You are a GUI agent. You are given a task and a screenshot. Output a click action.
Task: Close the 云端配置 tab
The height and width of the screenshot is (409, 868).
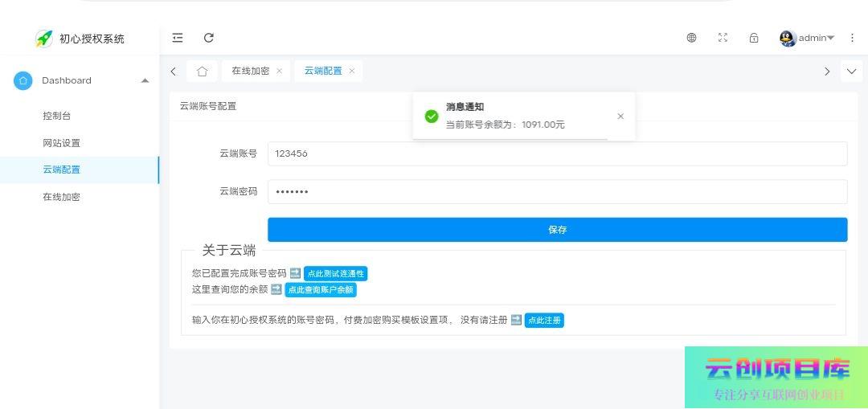(x=352, y=71)
